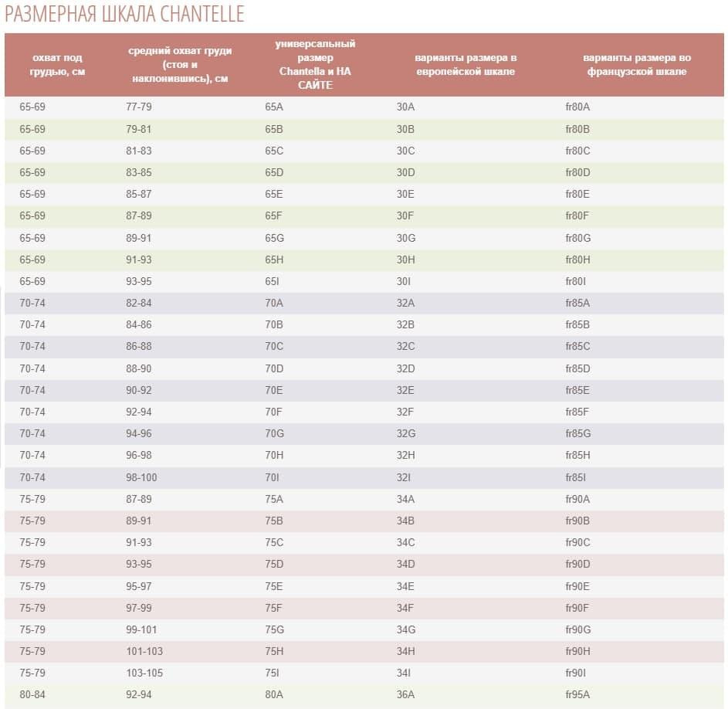Select the 80A size cell
The height and width of the screenshot is (709, 728).
(274, 694)
